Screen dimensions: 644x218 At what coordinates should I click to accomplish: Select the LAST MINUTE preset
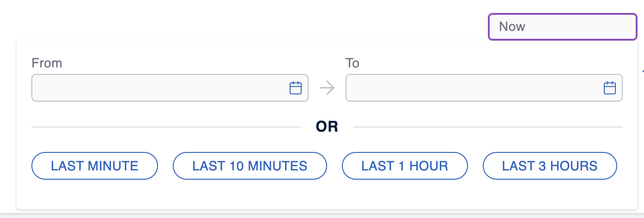[x=95, y=166]
